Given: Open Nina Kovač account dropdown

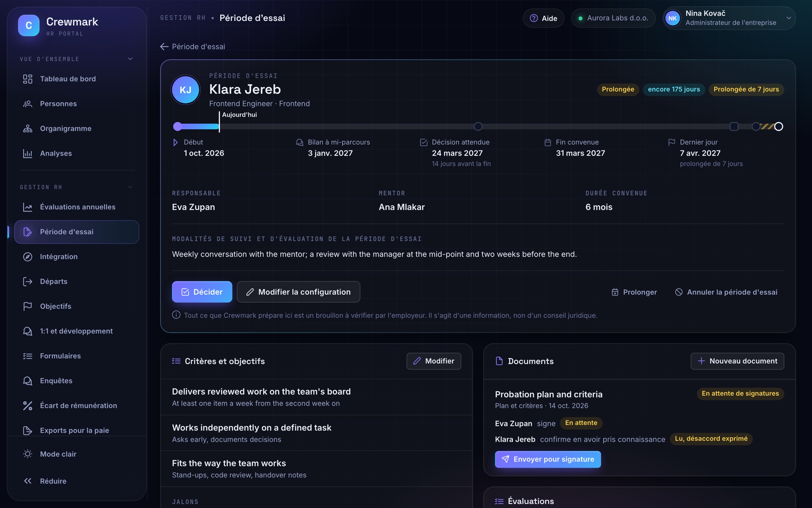Looking at the screenshot, I should click(x=729, y=18).
